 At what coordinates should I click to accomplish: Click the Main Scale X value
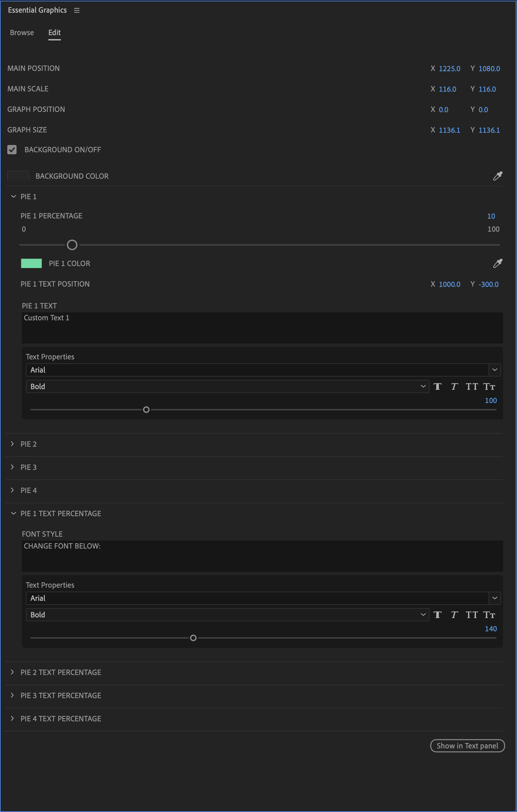coord(447,89)
